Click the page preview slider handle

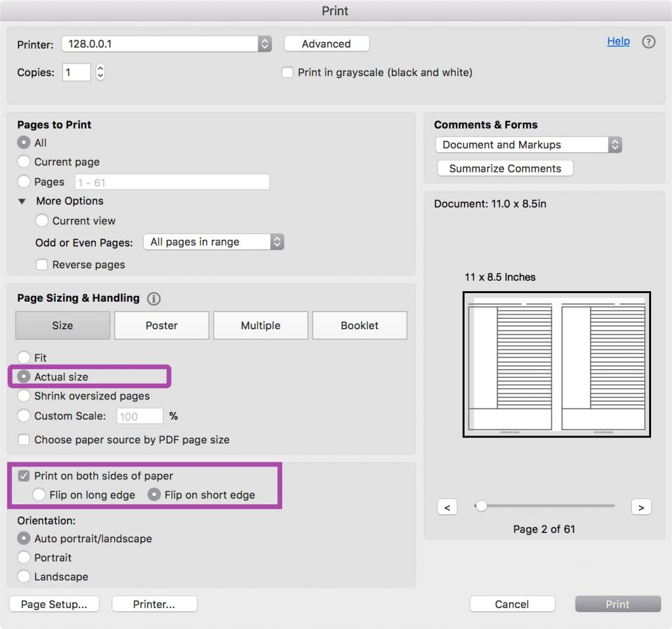[x=481, y=506]
